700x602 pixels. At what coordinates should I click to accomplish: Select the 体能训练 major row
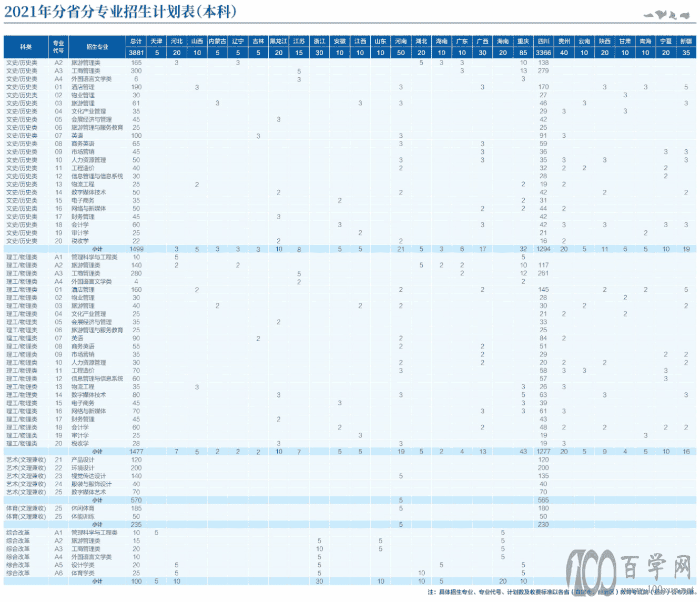tap(350, 517)
